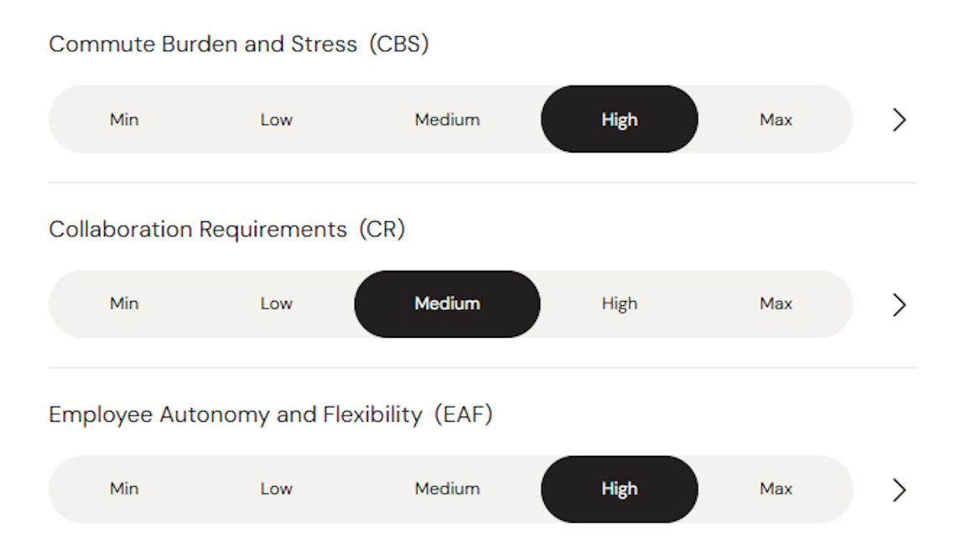Set Employee Autonomy and Flexibility to Medium
The width and height of the screenshot is (956, 560).
click(447, 489)
